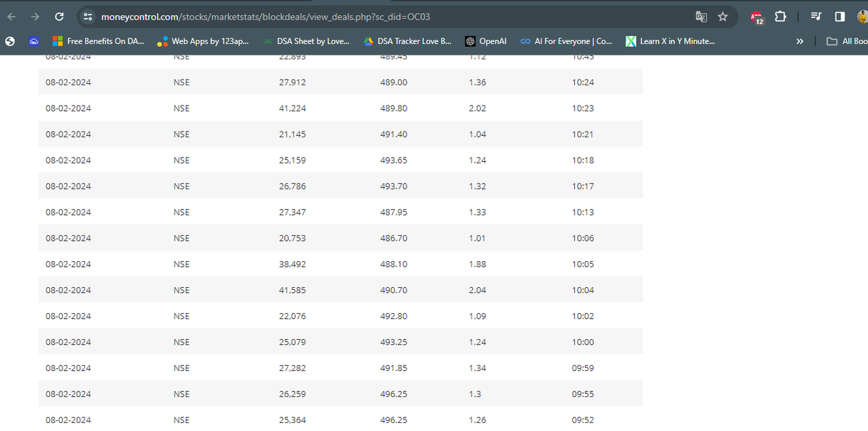Toggle the browser side panel icon
The image size is (868, 431).
point(838,16)
